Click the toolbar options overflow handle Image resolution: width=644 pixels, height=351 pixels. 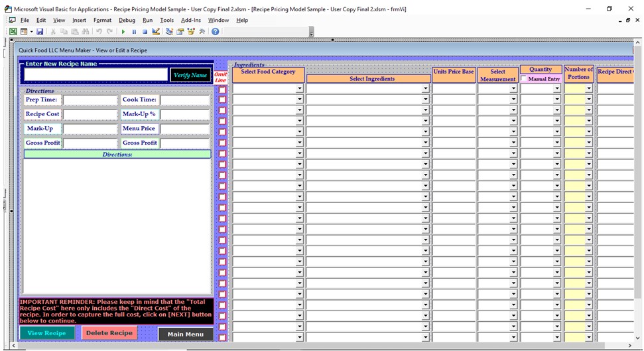coord(311,32)
